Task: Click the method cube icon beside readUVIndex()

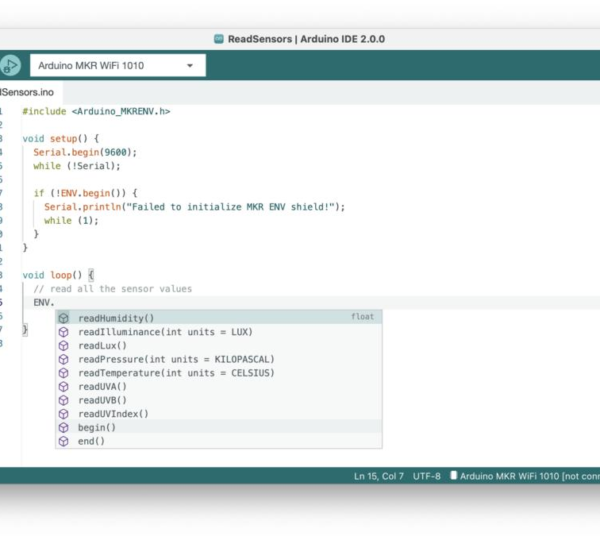Action: coord(64,414)
